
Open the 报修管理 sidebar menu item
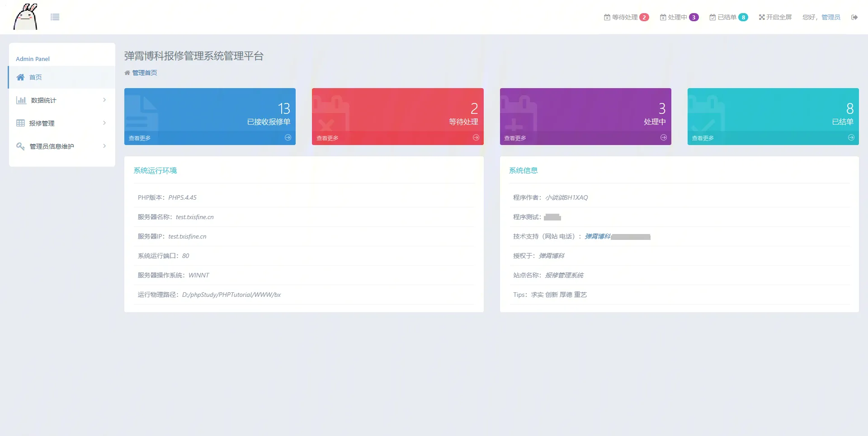click(x=42, y=123)
